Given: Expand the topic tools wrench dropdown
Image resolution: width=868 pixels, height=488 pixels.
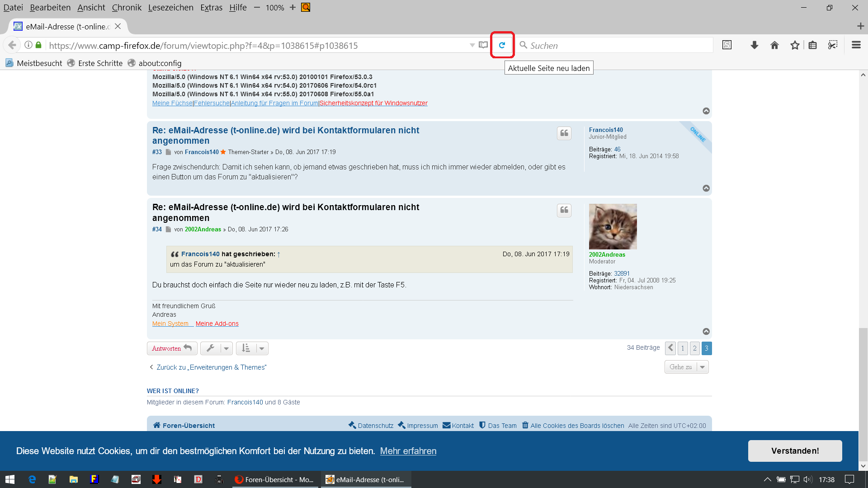Looking at the screenshot, I should (x=217, y=348).
